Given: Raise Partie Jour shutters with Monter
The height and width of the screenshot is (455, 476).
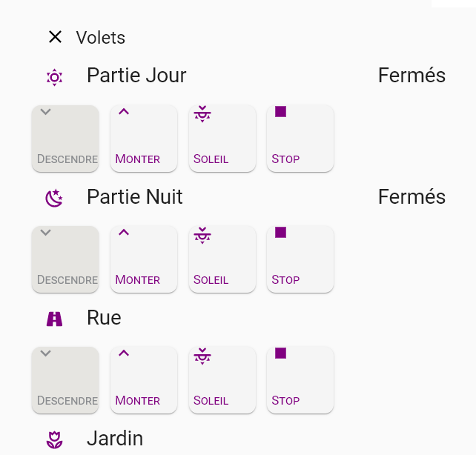Looking at the screenshot, I should pos(144,139).
